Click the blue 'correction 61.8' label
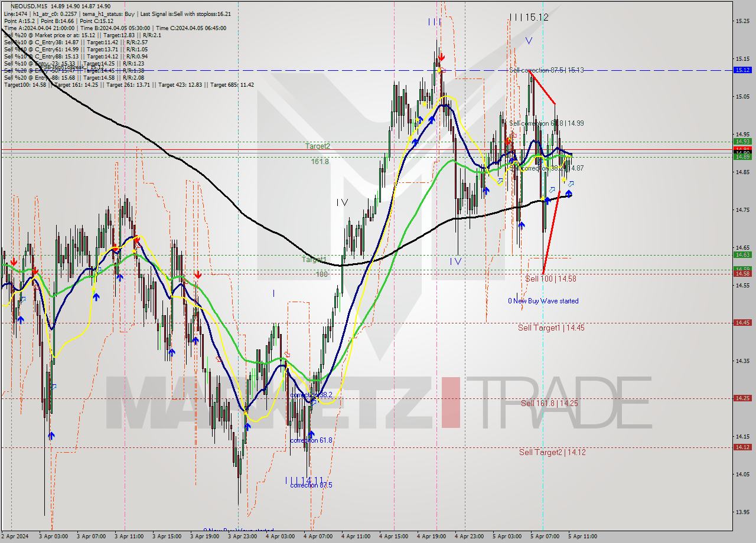Viewport: 756px width, 543px height. 311,440
